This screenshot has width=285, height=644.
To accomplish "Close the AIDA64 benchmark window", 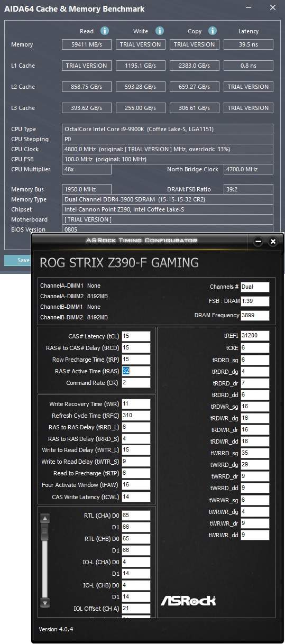I will pos(272,8).
